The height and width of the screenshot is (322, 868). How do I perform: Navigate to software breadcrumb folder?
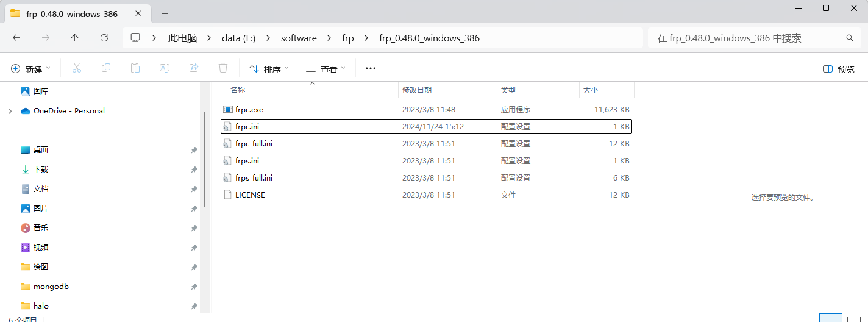point(299,38)
